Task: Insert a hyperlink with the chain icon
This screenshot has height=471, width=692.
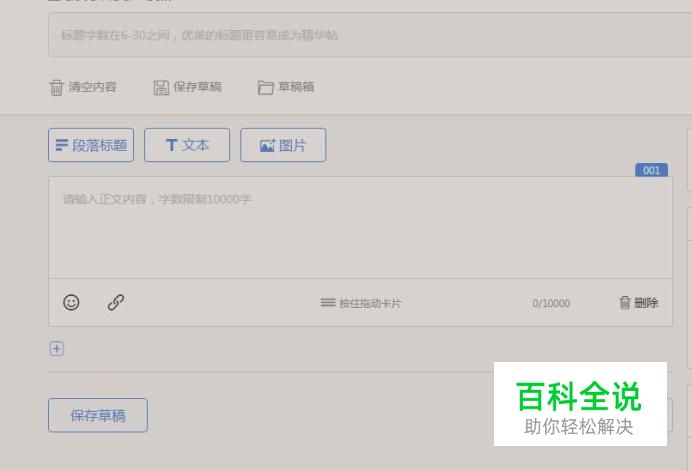Action: tap(116, 302)
